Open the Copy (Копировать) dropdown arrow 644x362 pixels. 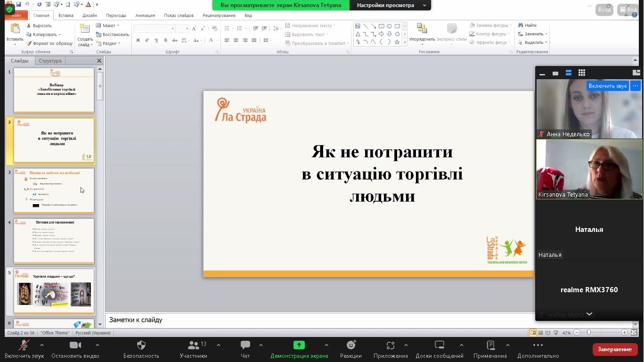[60, 34]
